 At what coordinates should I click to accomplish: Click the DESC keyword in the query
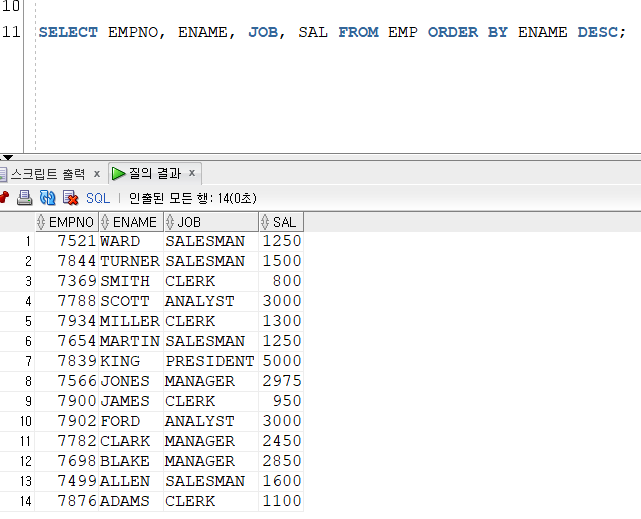[598, 32]
